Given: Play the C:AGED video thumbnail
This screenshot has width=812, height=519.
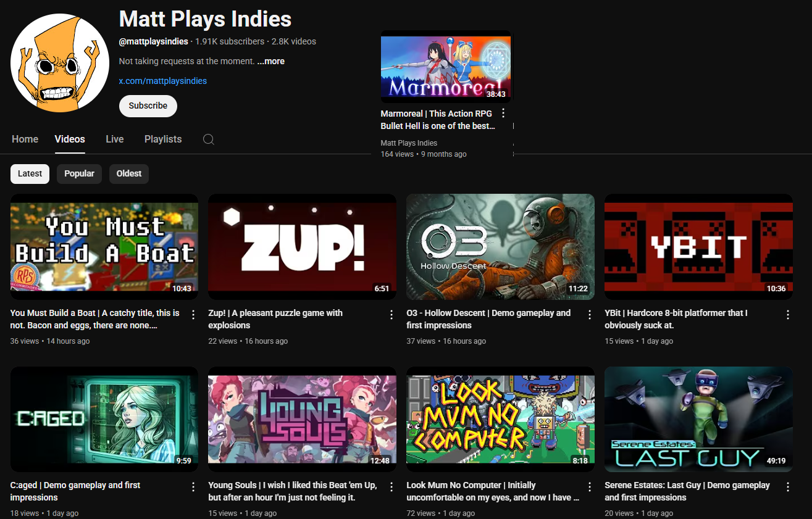Looking at the screenshot, I should (x=104, y=420).
